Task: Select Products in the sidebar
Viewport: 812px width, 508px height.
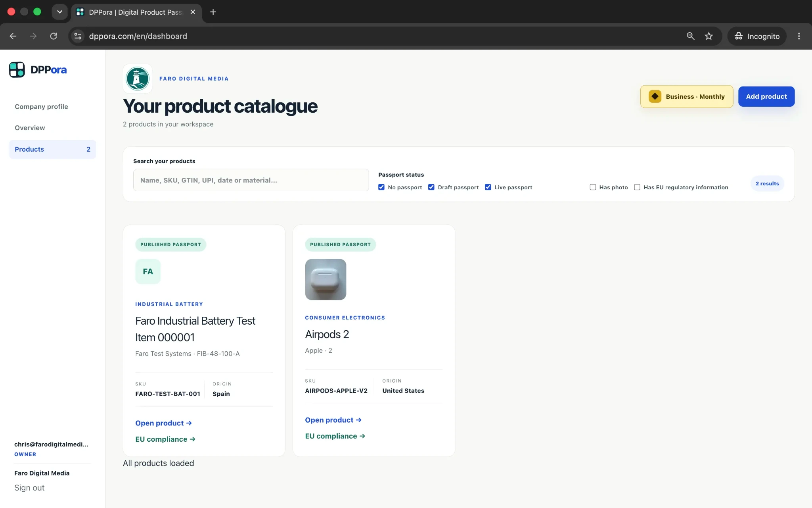Action: point(52,149)
